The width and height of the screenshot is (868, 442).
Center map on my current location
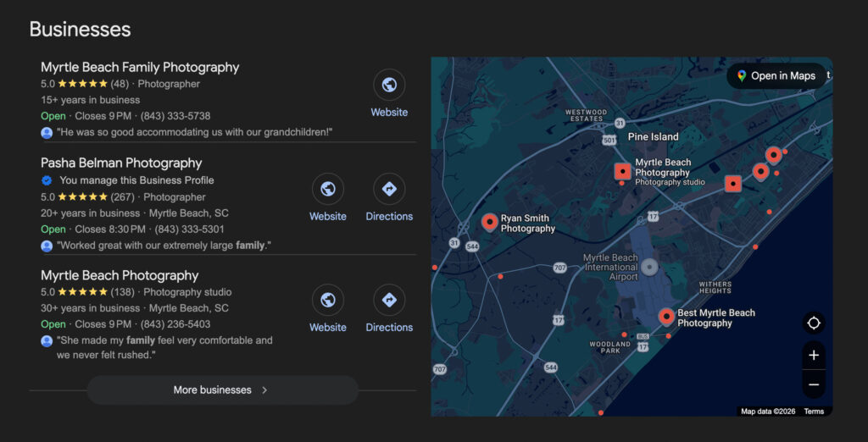814,323
